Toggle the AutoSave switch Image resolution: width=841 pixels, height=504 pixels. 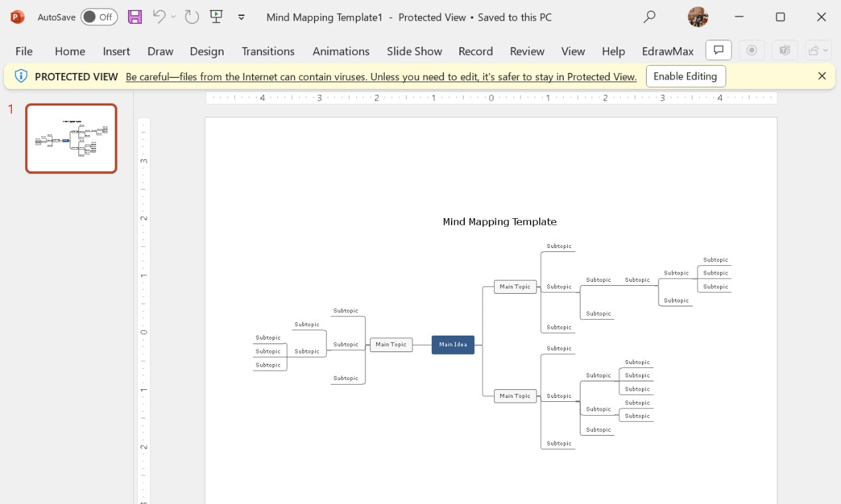(x=99, y=17)
